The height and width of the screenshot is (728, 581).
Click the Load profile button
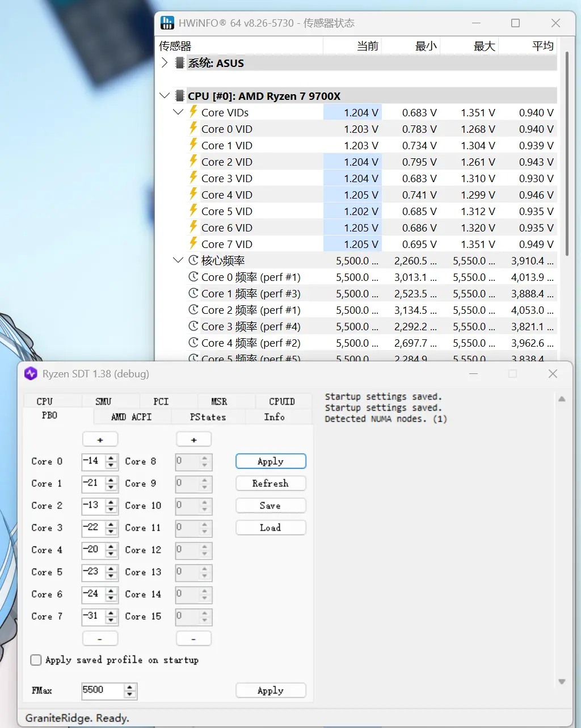[x=271, y=528]
